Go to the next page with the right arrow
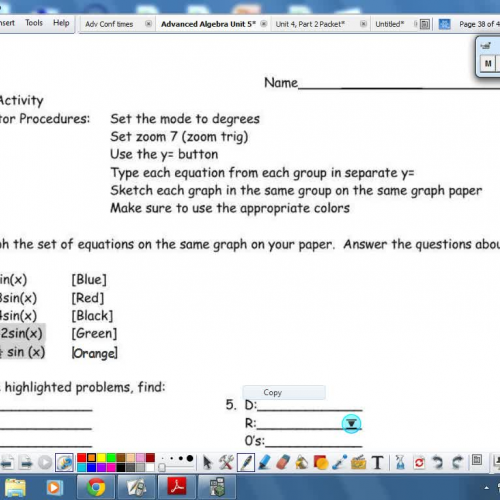 click(26, 463)
